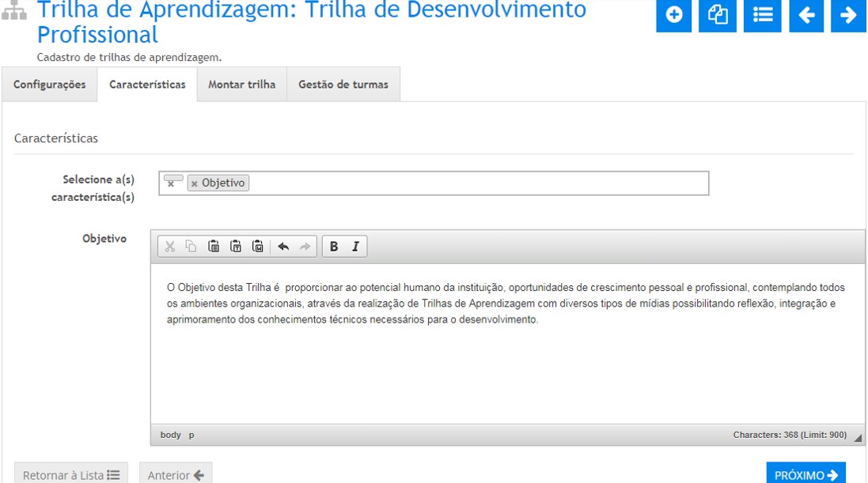Click the blue duplicate/copy record icon
Screen dimensions: 868x483
pyautogui.click(x=718, y=15)
